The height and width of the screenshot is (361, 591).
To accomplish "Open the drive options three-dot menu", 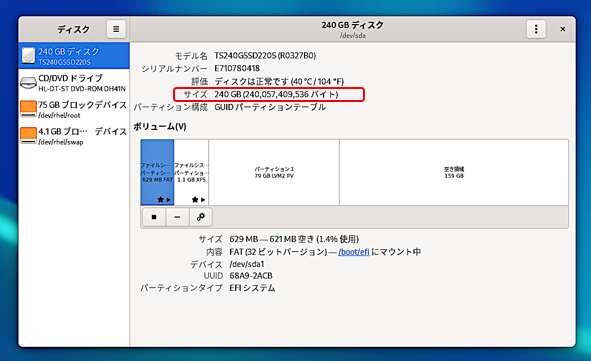I will [536, 29].
